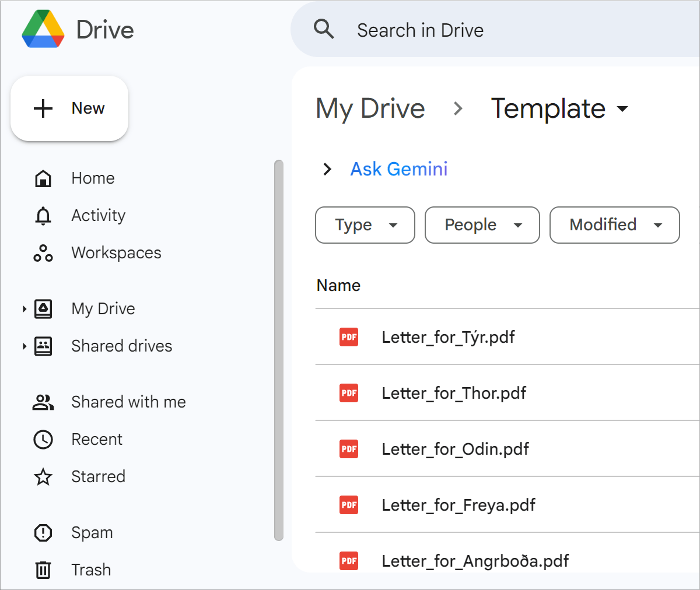This screenshot has width=700, height=590.
Task: Expand My Drive tree in sidebar
Action: click(24, 309)
